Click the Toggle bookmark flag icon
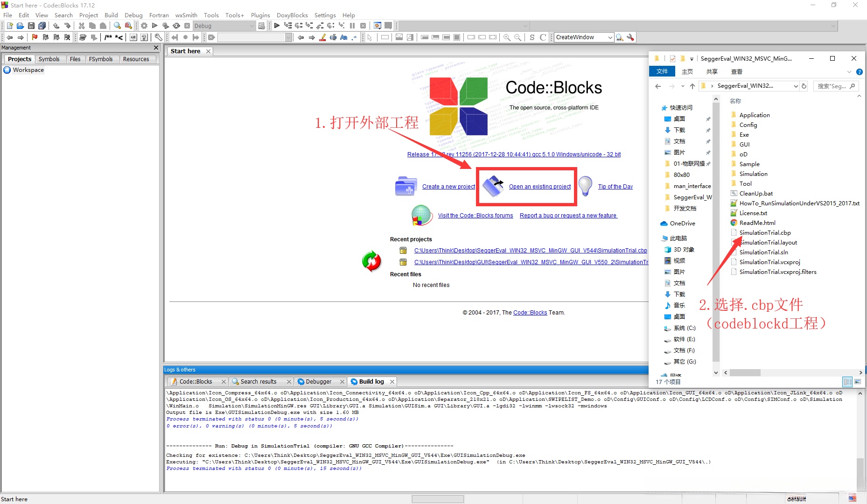The height and width of the screenshot is (504, 867). [35, 37]
